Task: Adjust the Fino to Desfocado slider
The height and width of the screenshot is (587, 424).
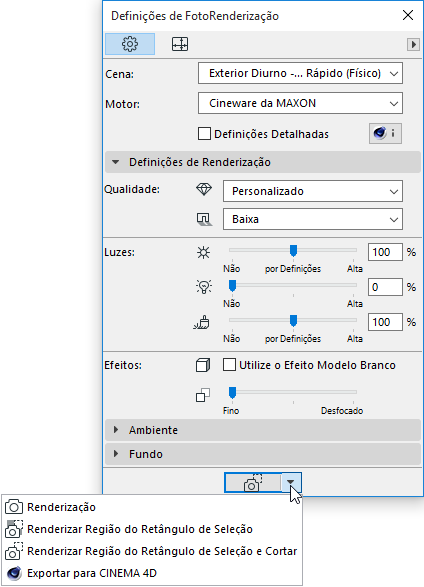Action: point(293,393)
